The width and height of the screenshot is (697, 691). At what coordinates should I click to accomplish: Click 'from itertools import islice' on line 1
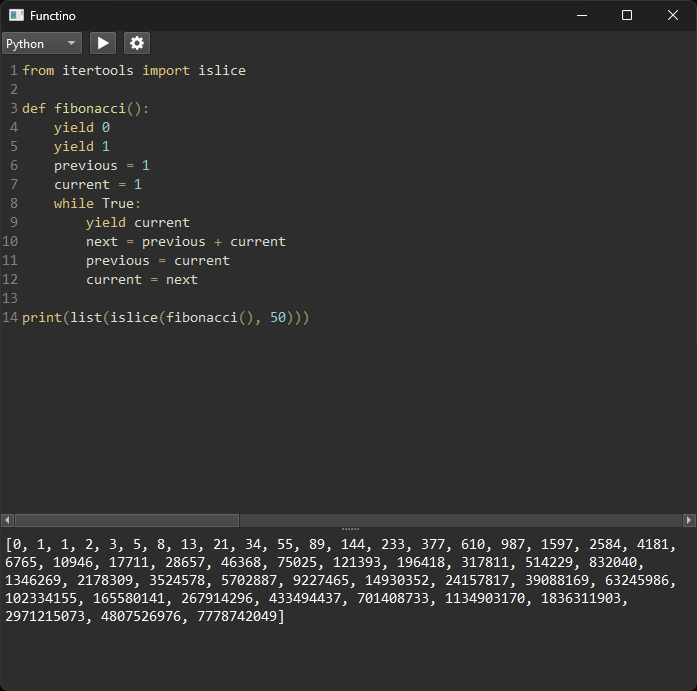click(x=134, y=71)
